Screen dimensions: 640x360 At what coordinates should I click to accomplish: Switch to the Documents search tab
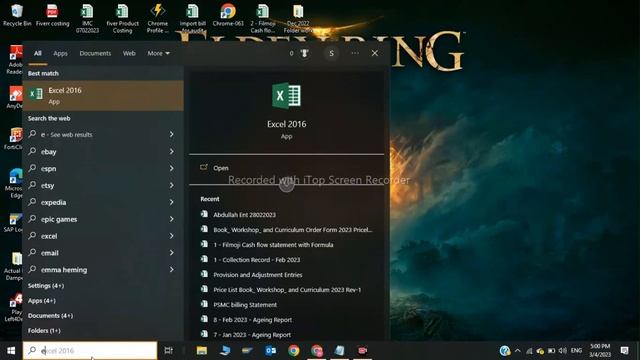click(95, 53)
